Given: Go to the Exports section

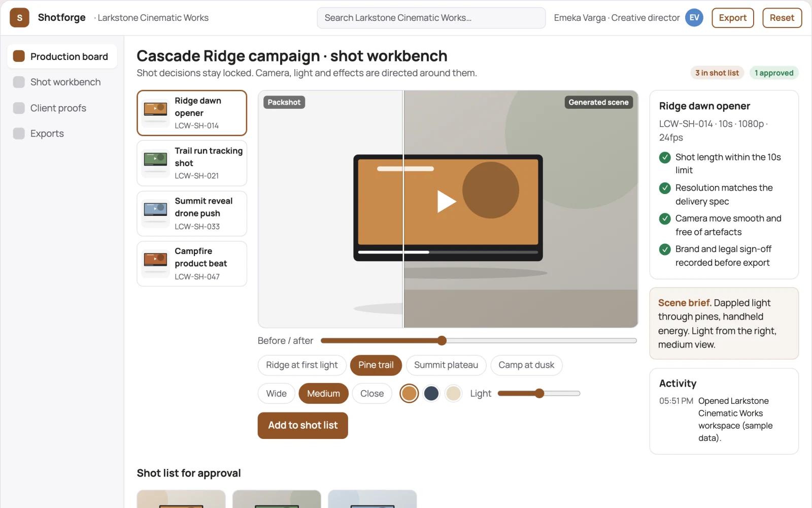Looking at the screenshot, I should click(x=62, y=133).
